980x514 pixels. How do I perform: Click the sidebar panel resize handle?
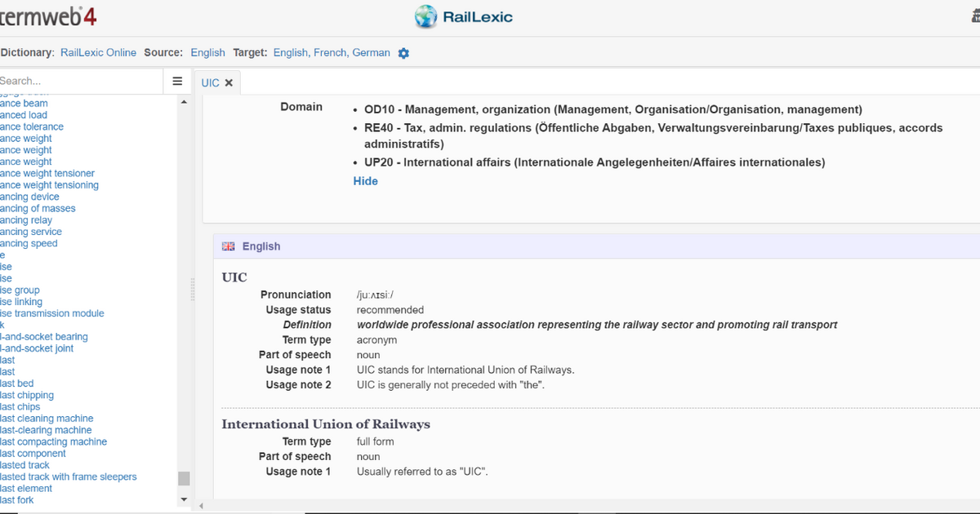(194, 290)
